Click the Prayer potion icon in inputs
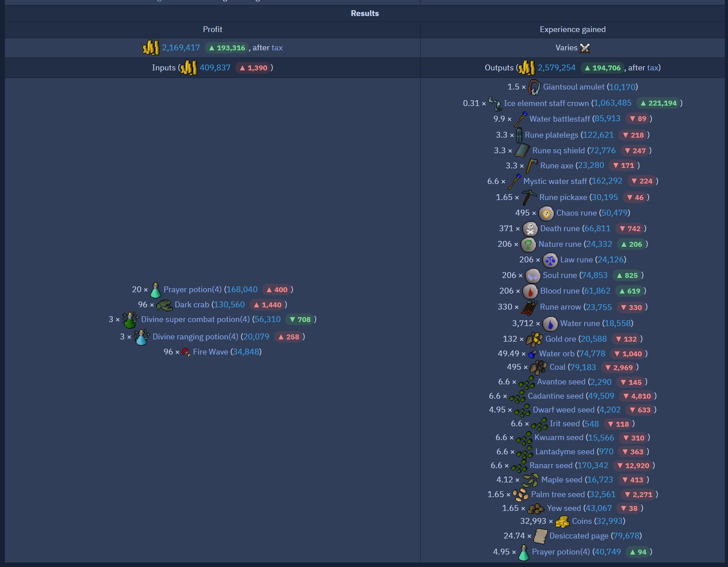Screen dimensions: 728x567 155,290
